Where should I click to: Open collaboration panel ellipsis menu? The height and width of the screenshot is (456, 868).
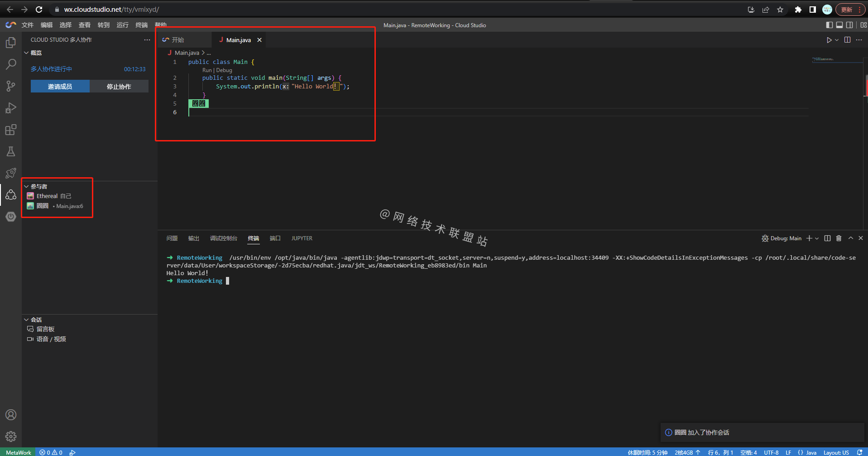[147, 40]
